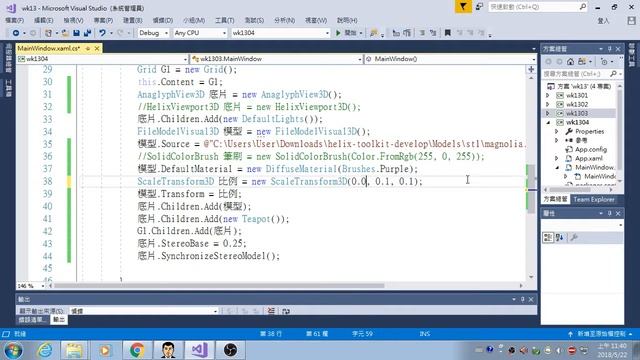
Task: Select App.config file in Solution Explorer
Action: (x=591, y=149)
